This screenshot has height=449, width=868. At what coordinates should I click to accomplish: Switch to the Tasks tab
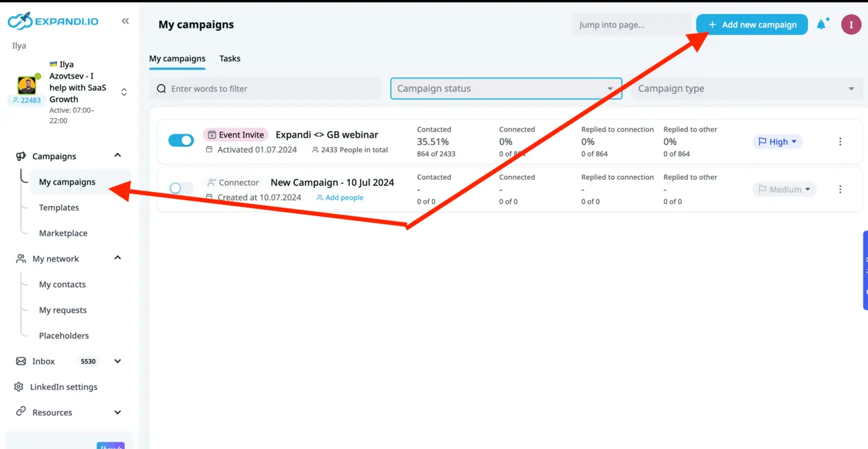pyautogui.click(x=230, y=58)
